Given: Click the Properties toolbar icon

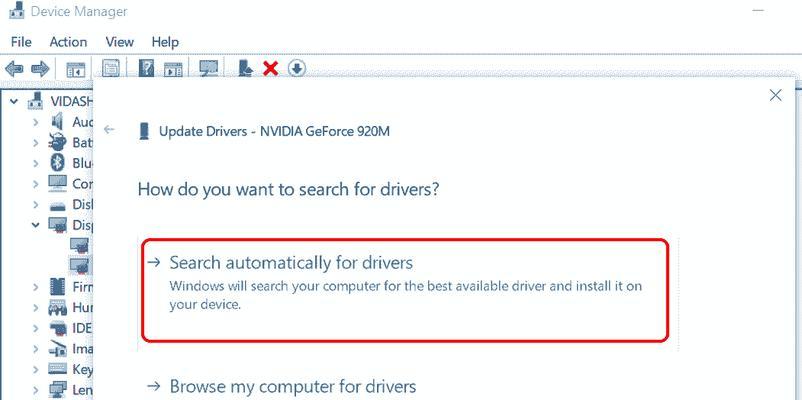Looking at the screenshot, I should click(x=110, y=68).
